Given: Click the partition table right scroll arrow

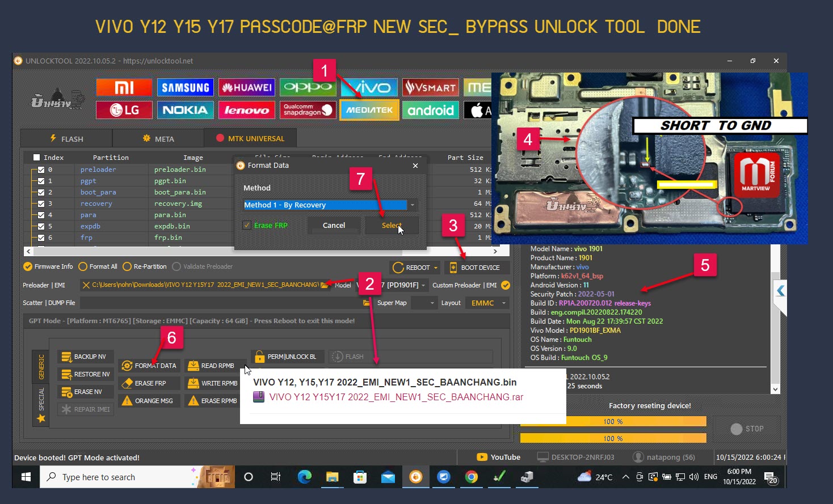Looking at the screenshot, I should (x=495, y=251).
